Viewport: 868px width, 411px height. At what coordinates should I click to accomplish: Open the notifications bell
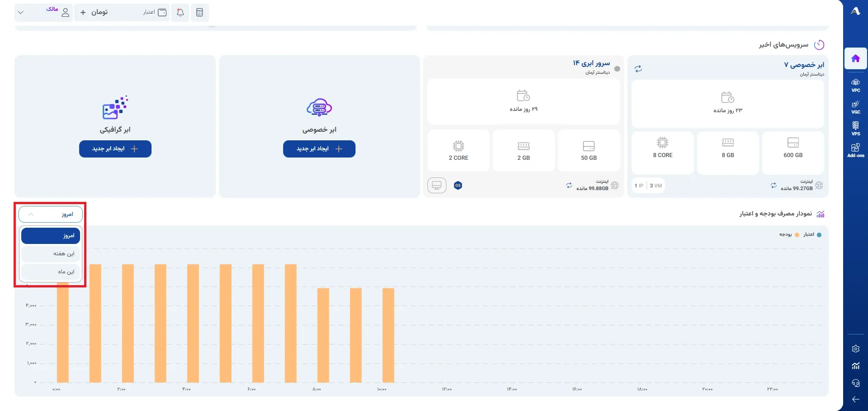(180, 13)
